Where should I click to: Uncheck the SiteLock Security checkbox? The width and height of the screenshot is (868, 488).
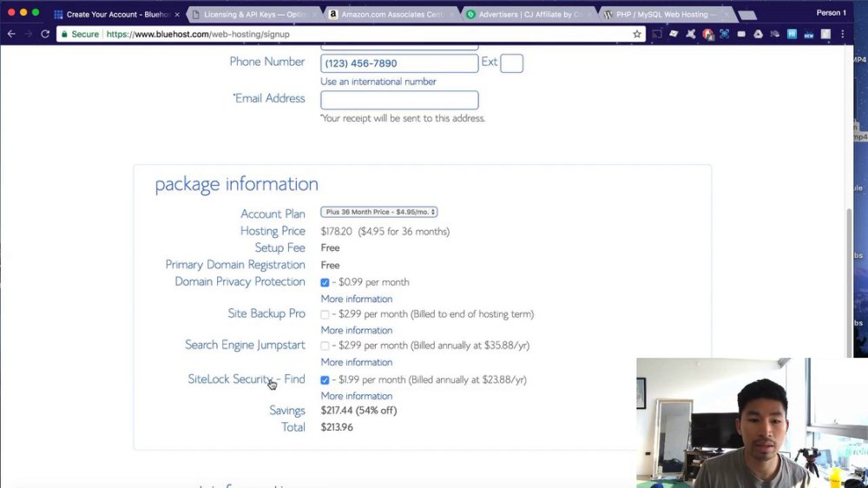coord(325,380)
